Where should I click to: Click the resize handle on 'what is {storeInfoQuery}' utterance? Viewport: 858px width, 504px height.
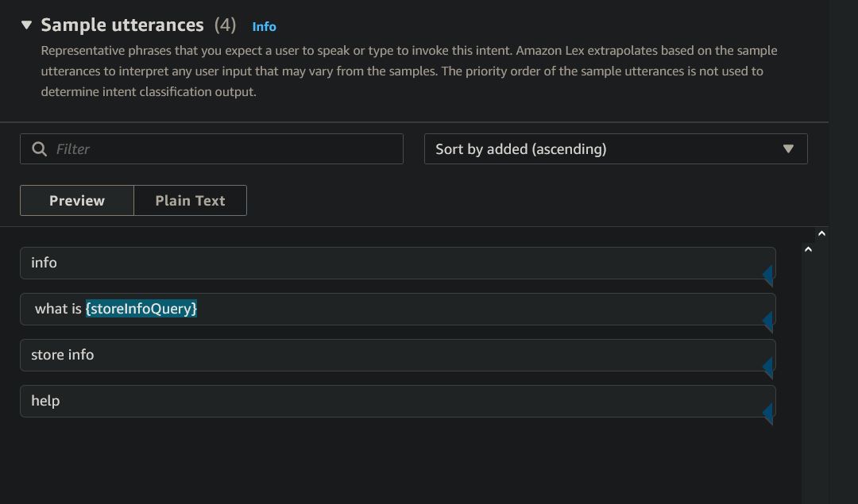point(768,321)
